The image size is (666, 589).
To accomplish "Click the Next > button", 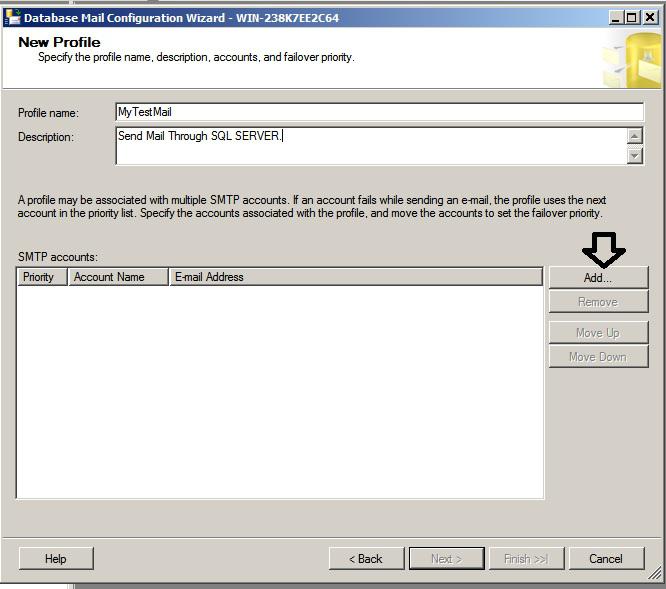I will coord(447,558).
